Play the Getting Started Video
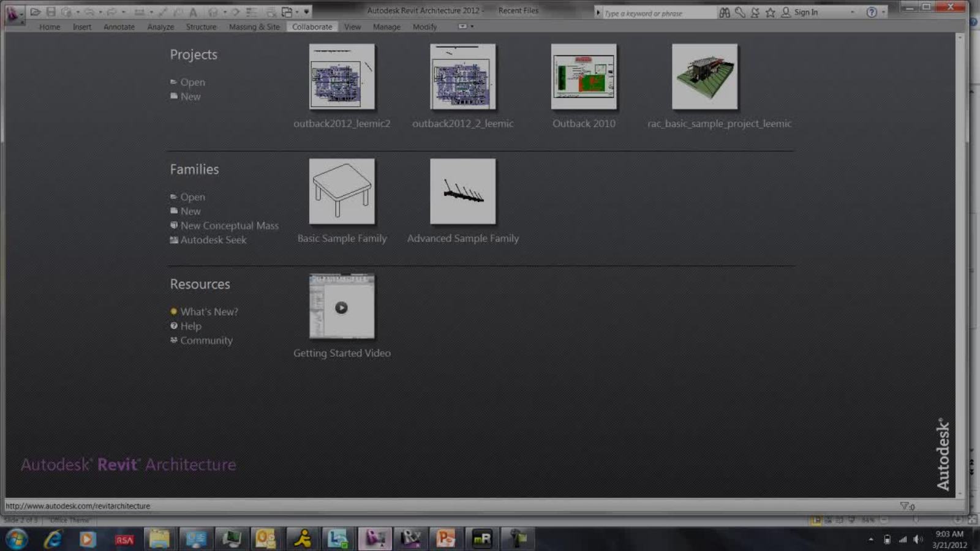 pyautogui.click(x=342, y=307)
